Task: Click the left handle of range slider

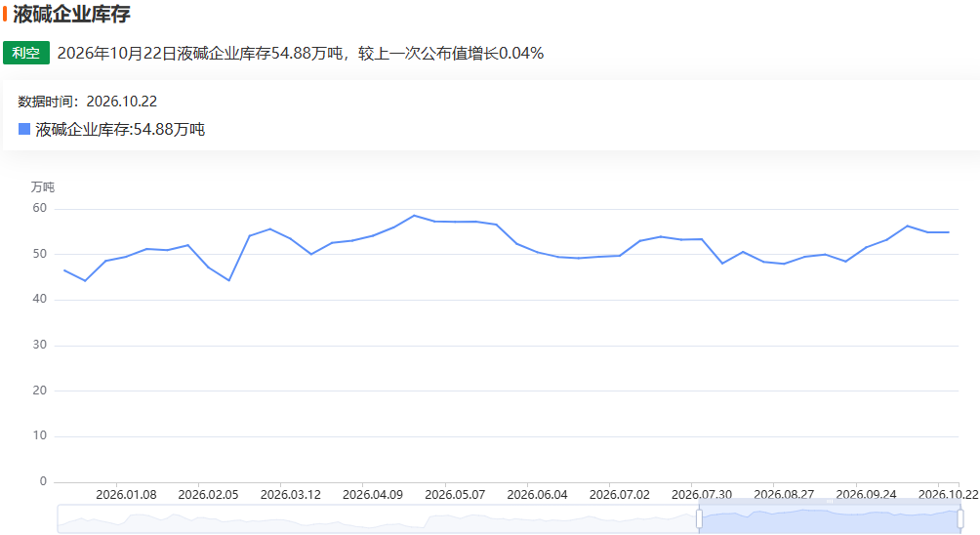Action: pos(699,518)
